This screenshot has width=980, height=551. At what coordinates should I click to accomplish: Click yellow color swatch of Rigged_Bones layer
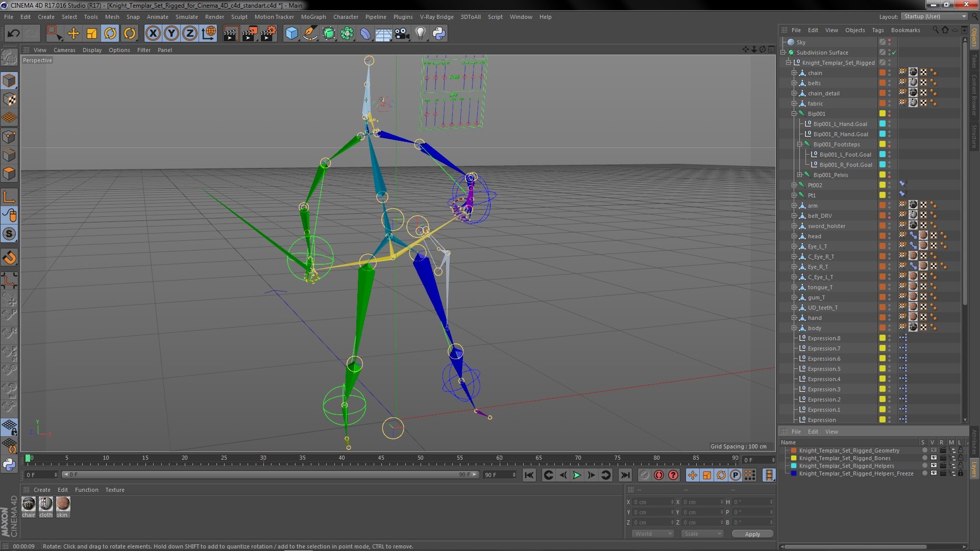click(794, 458)
